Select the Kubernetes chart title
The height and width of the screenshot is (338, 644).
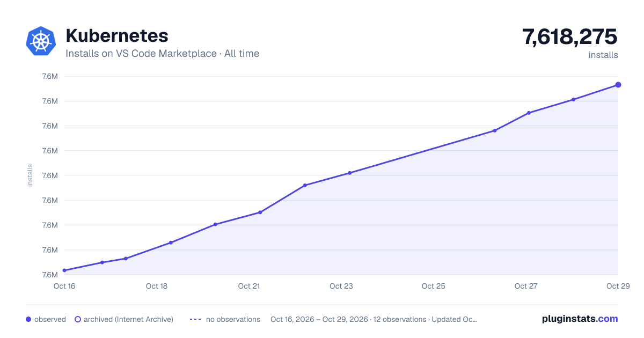(116, 35)
